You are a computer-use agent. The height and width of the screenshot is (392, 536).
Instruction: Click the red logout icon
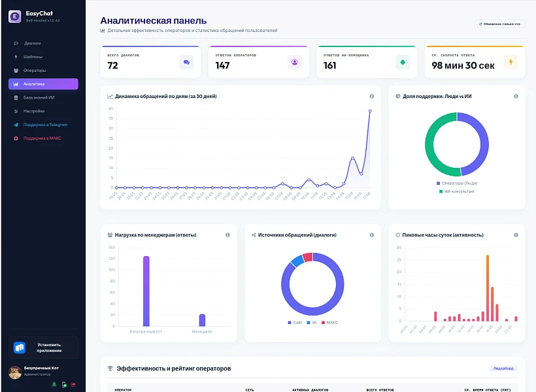coord(73,384)
